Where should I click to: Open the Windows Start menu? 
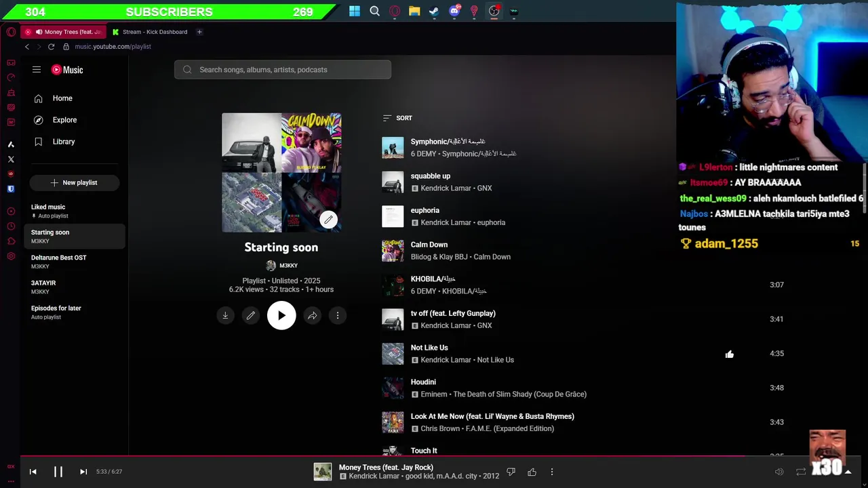click(x=355, y=11)
